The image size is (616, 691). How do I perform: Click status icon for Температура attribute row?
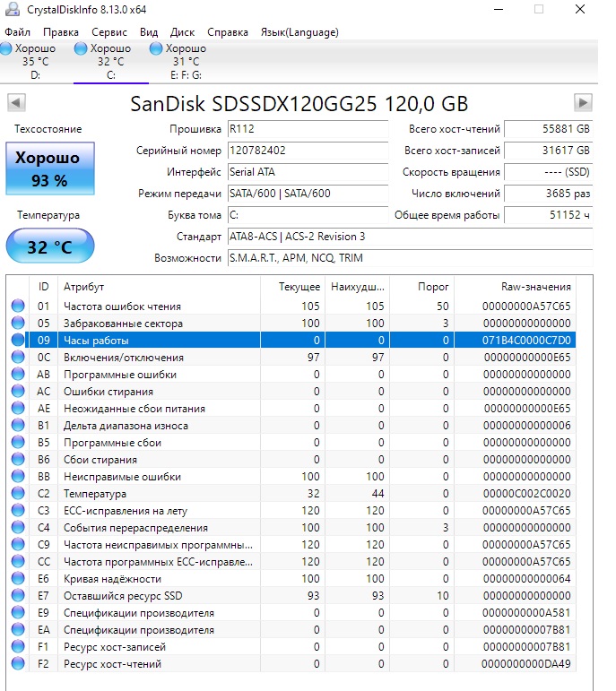(18, 494)
